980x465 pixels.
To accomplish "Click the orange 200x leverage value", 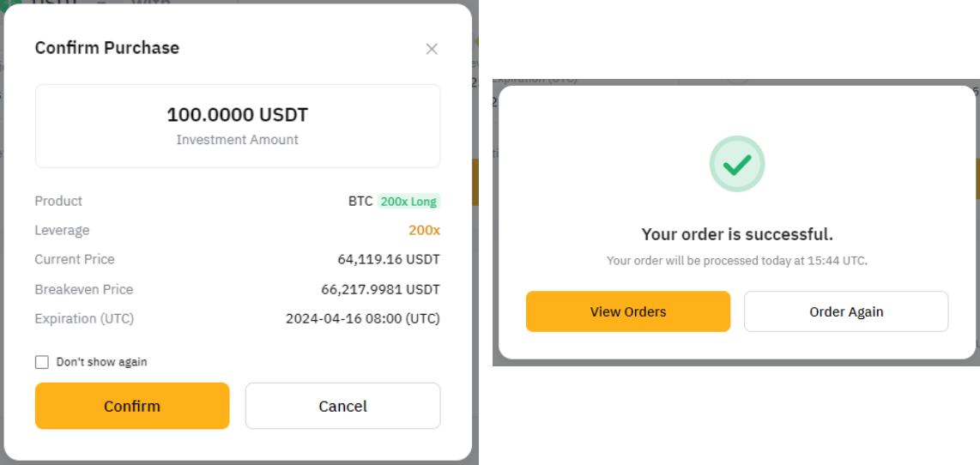I will [424, 230].
